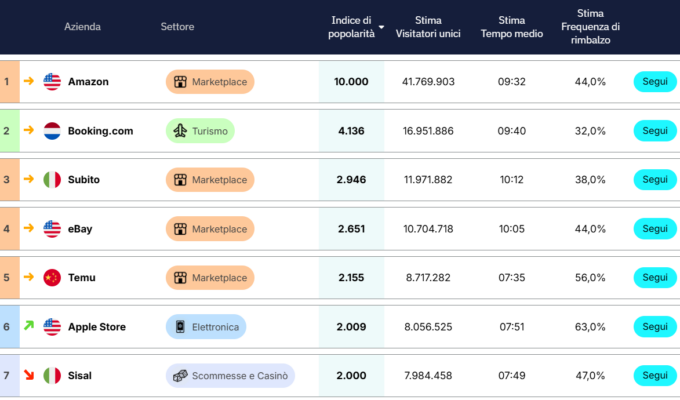This screenshot has height=400, width=680.
Task: Click the red downward arrow for Sisal
Action: pos(29,374)
